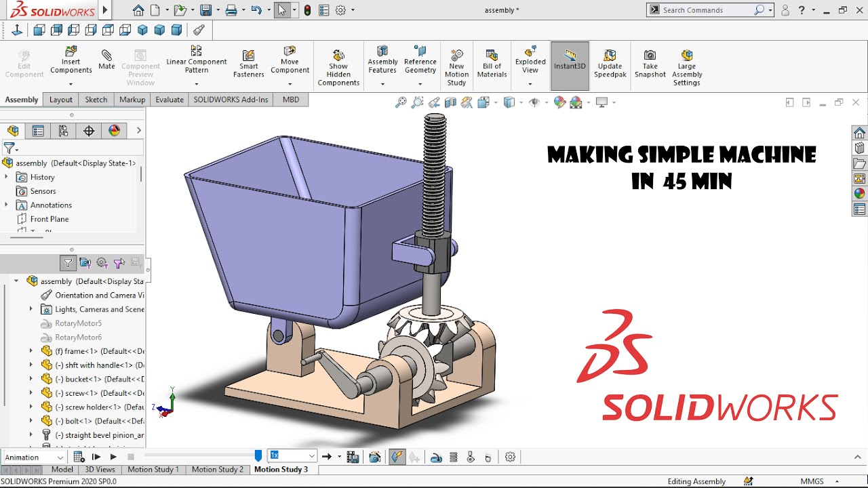Click the Mate paperclip tool
Viewport: 868px width, 488px height.
[x=106, y=59]
